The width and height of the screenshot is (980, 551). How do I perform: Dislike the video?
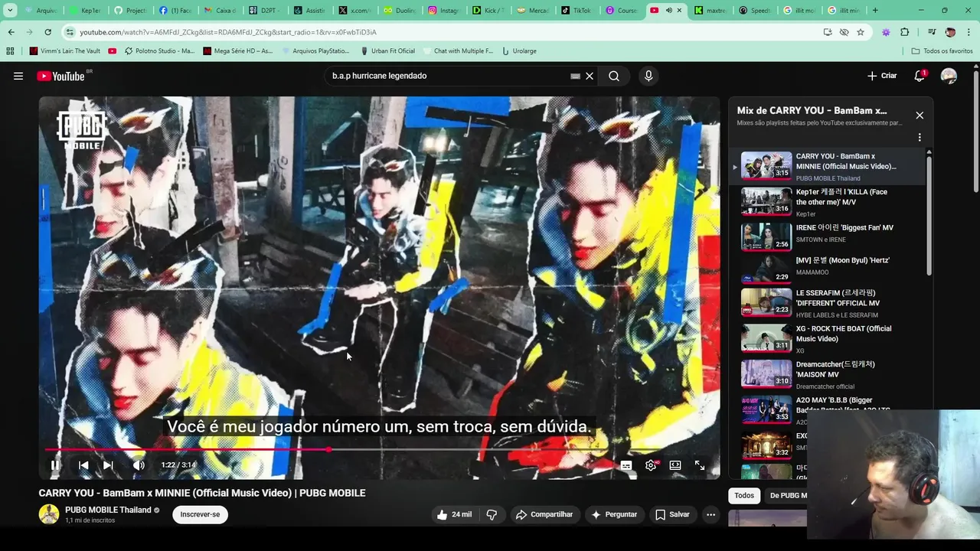point(492,514)
